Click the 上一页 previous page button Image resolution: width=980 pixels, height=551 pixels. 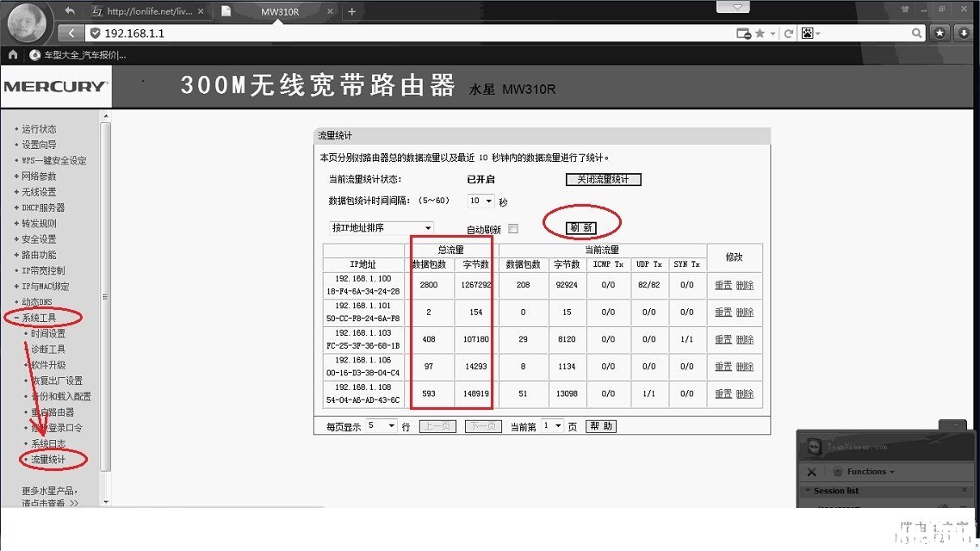point(437,426)
